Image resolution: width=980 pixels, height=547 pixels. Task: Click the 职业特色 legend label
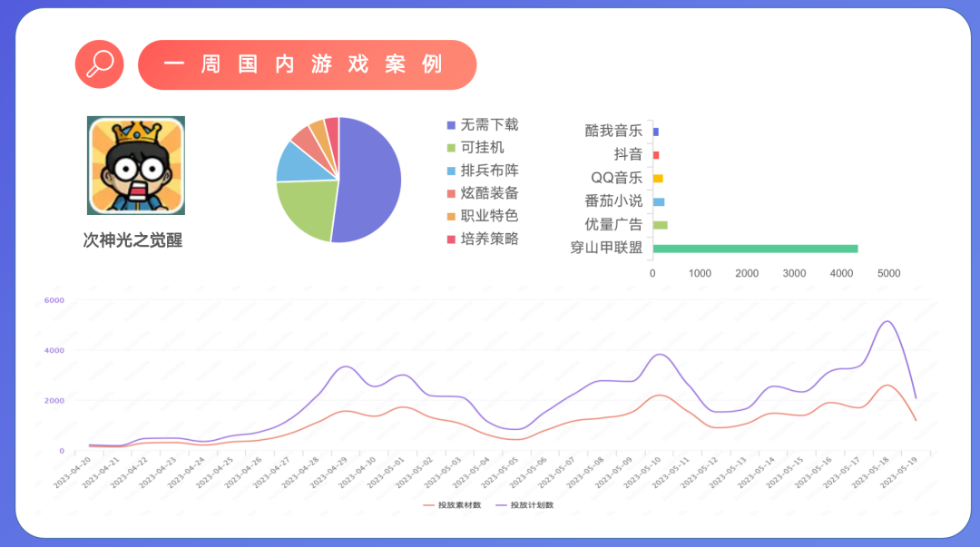click(x=489, y=216)
